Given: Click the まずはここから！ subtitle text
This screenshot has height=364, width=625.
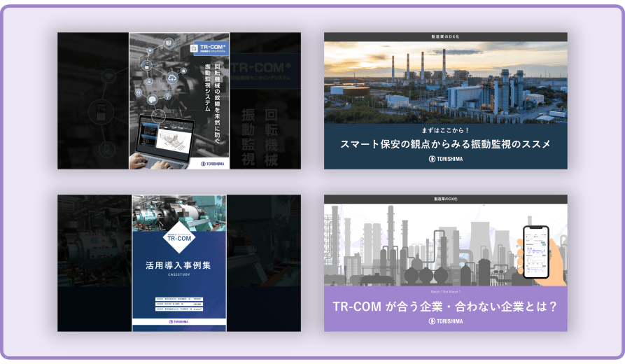Looking at the screenshot, I should tap(445, 130).
